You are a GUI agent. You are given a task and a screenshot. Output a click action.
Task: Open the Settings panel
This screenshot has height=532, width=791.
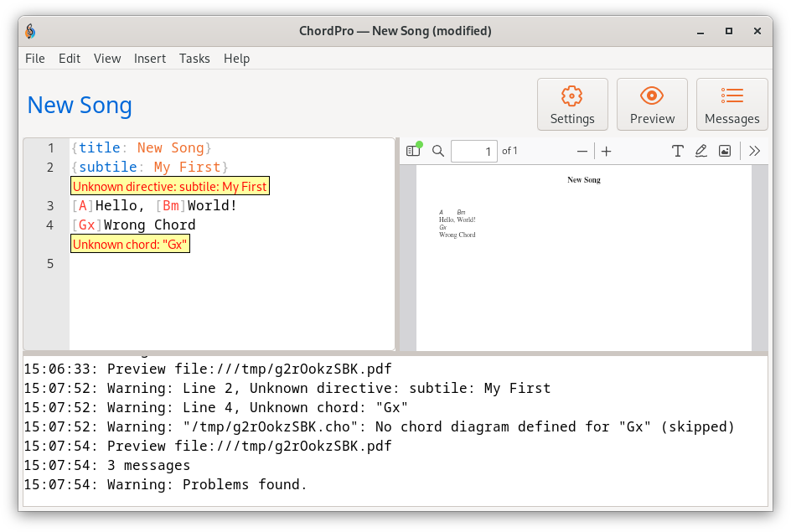click(572, 105)
